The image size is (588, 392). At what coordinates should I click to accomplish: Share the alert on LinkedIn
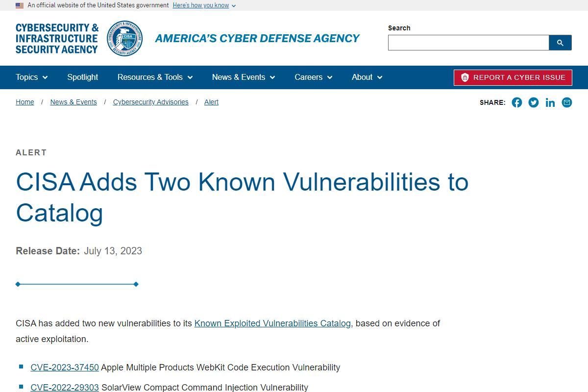(550, 102)
